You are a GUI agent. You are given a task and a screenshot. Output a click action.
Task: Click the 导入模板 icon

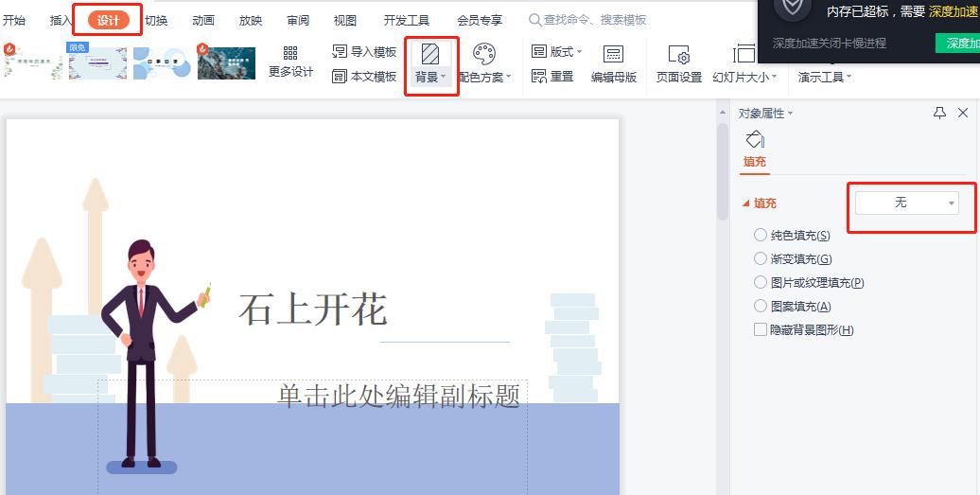coord(341,52)
